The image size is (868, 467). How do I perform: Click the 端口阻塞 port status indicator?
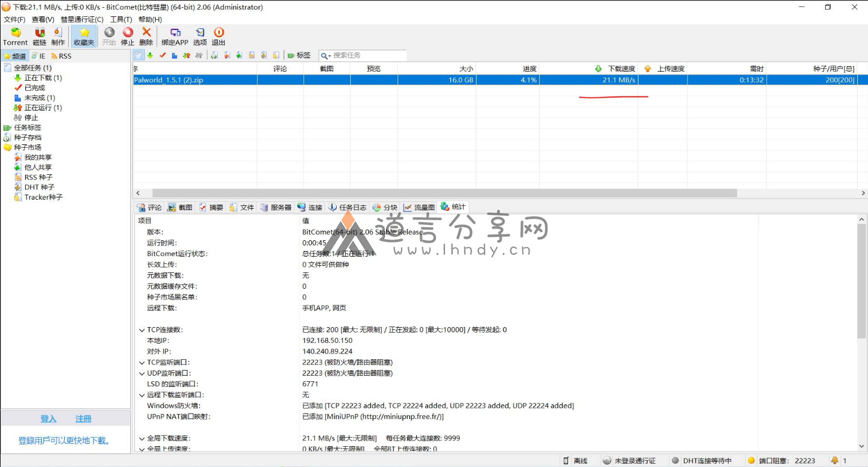click(x=781, y=461)
